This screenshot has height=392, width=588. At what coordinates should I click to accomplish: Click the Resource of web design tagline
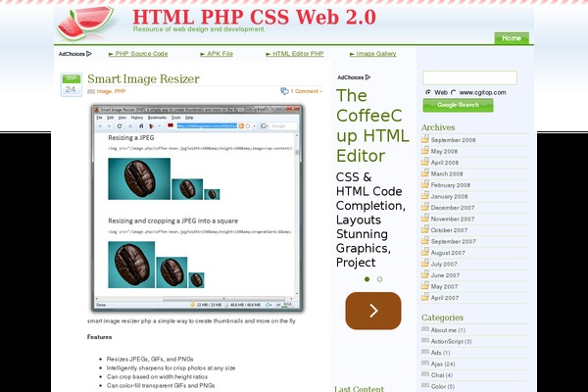(199, 29)
